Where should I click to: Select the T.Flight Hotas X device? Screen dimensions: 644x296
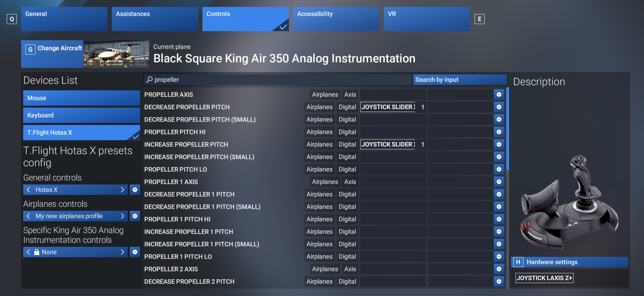click(81, 133)
